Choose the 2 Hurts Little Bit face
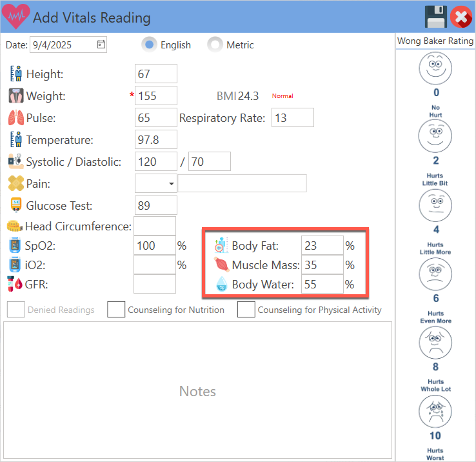 [435, 136]
